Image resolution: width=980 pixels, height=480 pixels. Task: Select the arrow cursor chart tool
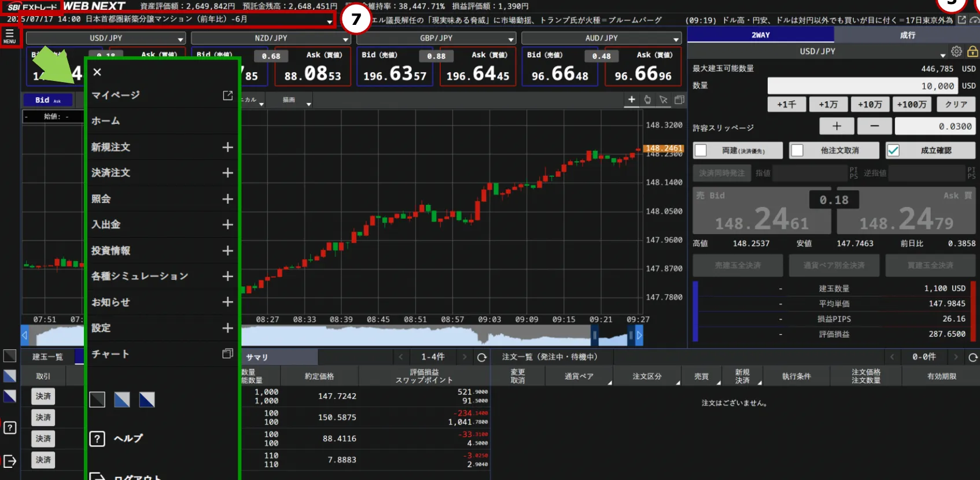pos(664,100)
